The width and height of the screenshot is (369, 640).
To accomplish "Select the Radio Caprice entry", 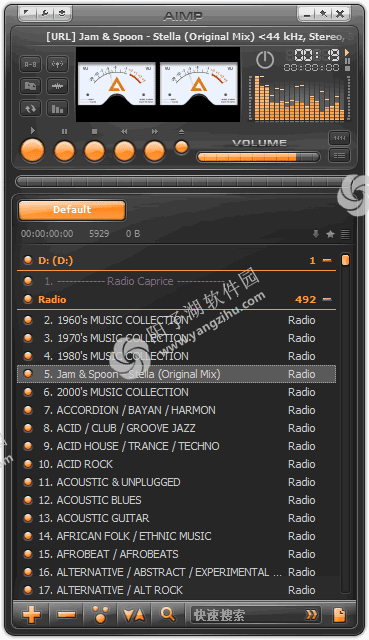I will (x=176, y=281).
